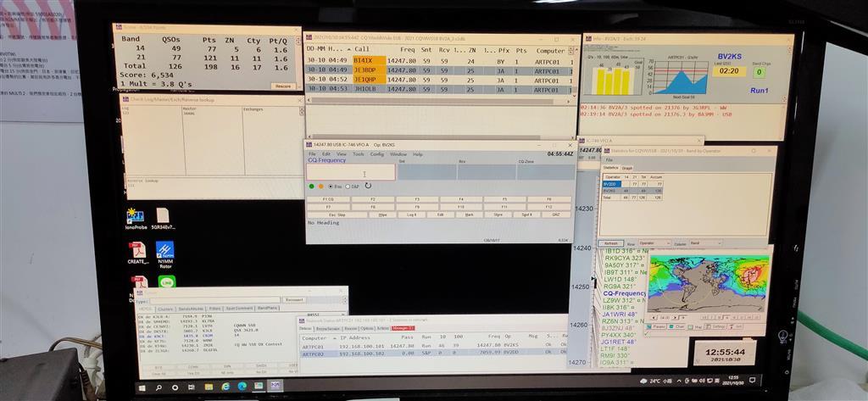The height and width of the screenshot is (401, 868).
Task: Launch Internet Explorer from taskbar
Action: point(225,387)
